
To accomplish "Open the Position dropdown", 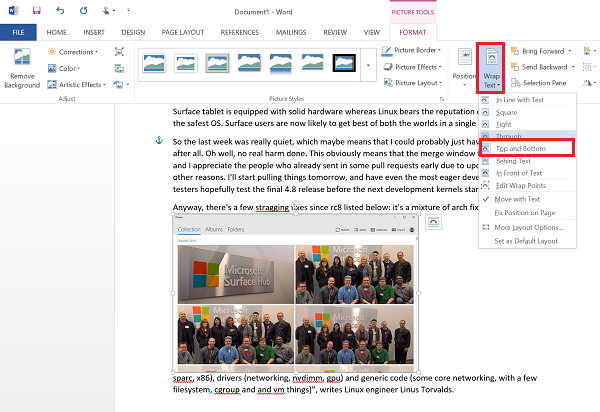I will 464,68.
